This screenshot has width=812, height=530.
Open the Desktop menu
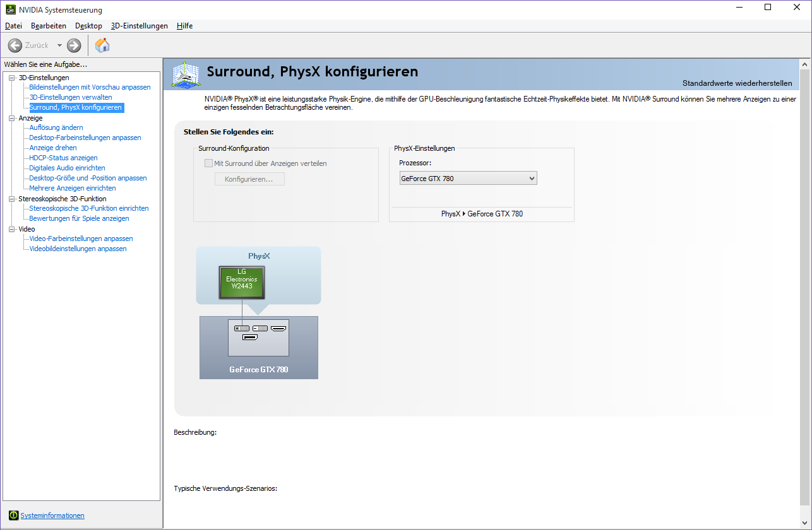tap(88, 26)
